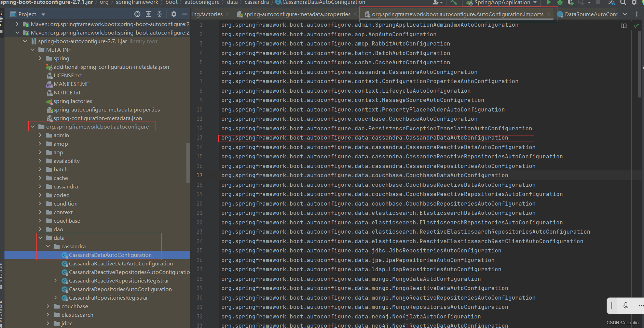Click the Build project hammer icon
Viewport: 644px width, 328px height.
coord(454,2)
